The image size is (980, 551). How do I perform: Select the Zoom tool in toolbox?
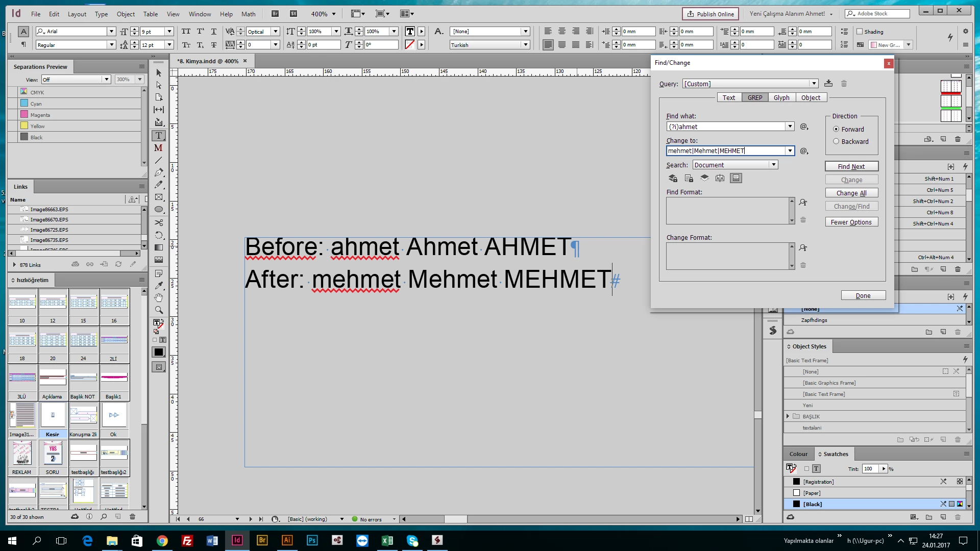[x=159, y=310]
